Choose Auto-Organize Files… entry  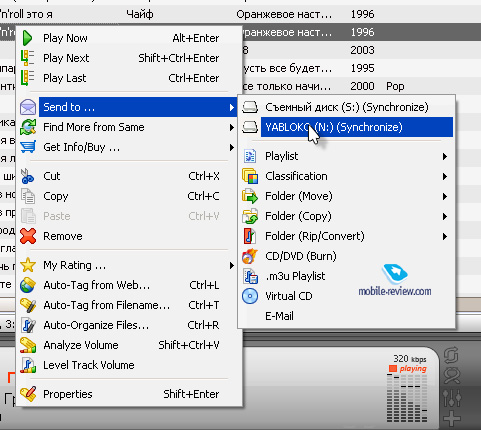tap(129, 325)
